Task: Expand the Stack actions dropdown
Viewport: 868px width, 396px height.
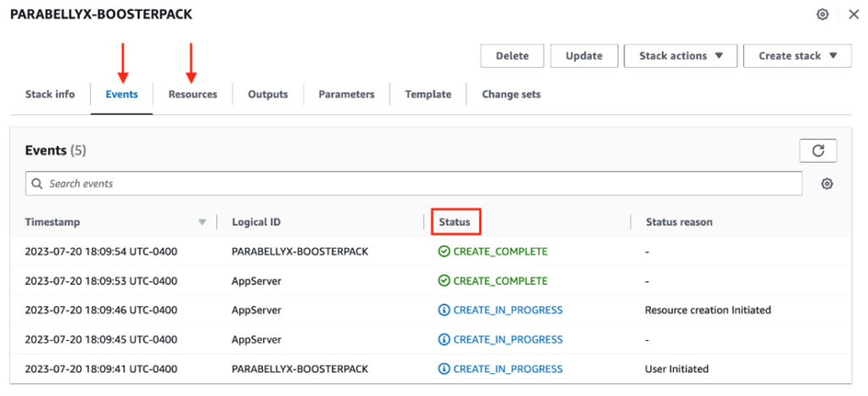Action: click(x=681, y=56)
